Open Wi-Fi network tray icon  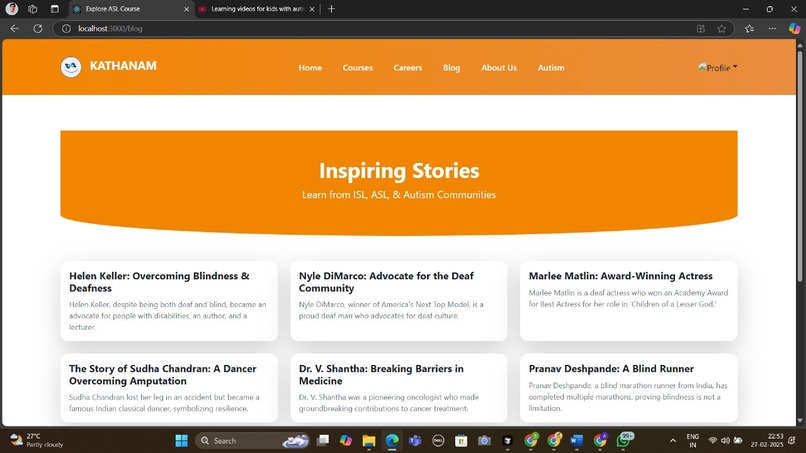[x=712, y=441]
